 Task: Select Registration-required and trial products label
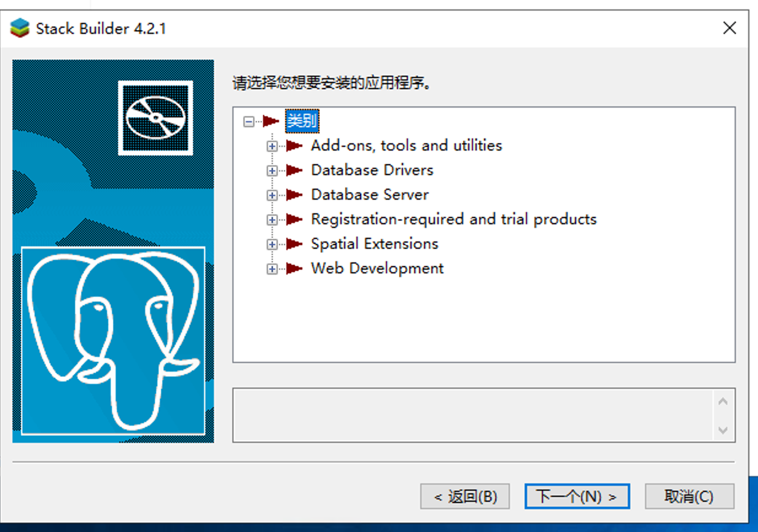click(x=454, y=219)
